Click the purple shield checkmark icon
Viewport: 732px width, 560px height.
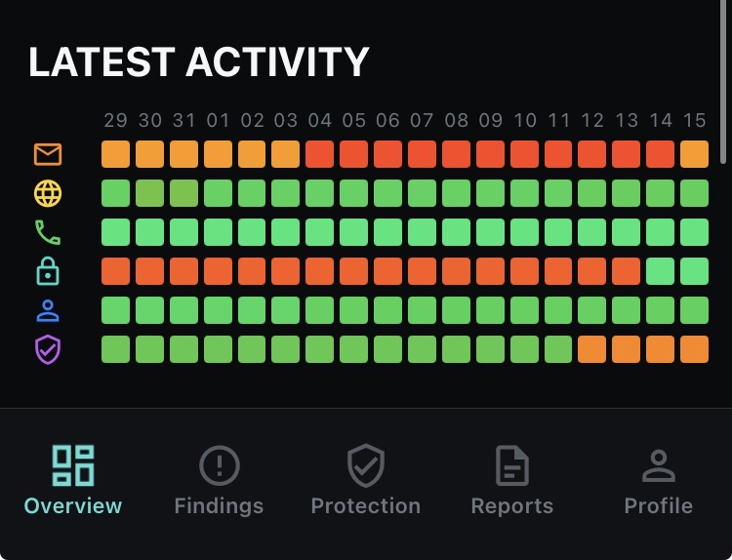pyautogui.click(x=48, y=349)
